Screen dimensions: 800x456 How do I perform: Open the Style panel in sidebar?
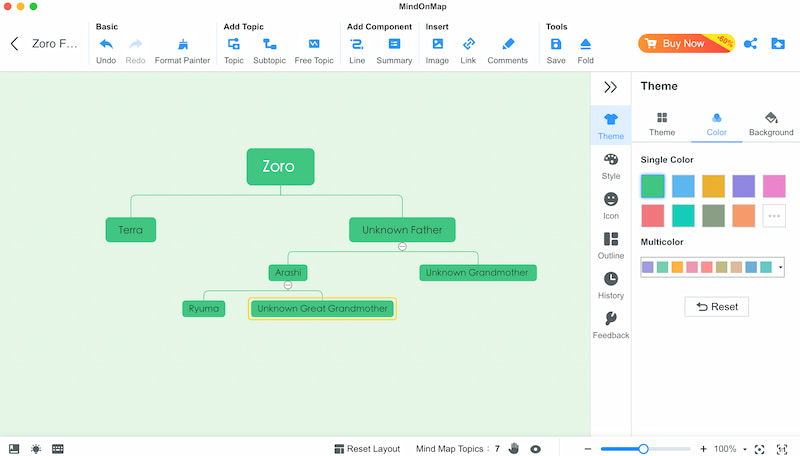pyautogui.click(x=611, y=166)
